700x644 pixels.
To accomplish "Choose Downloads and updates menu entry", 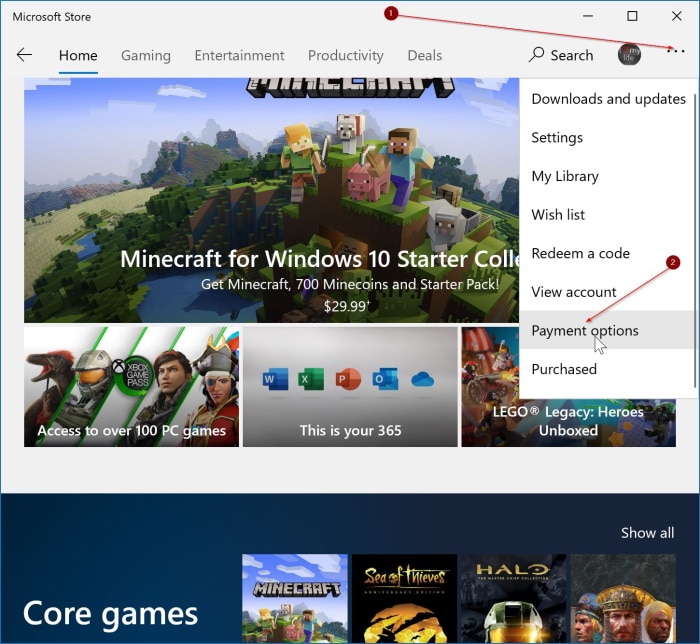I will (x=608, y=99).
